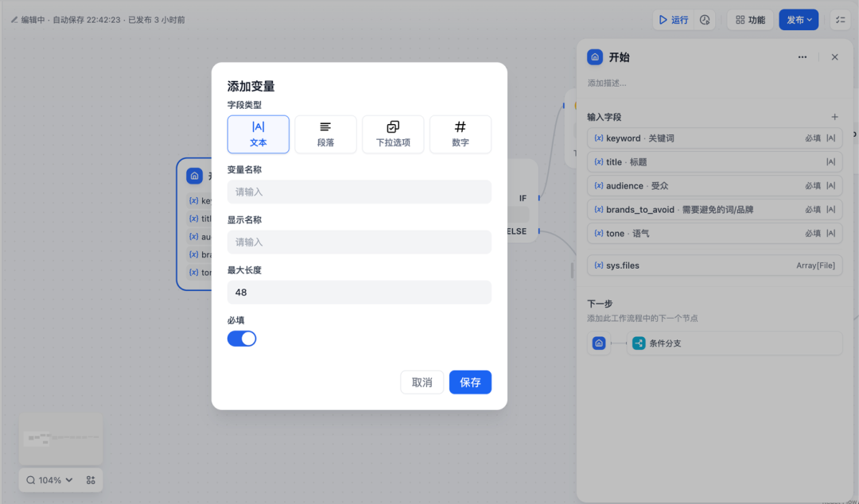
Task: Click the ELSE branch label on canvas
Action: click(x=517, y=231)
